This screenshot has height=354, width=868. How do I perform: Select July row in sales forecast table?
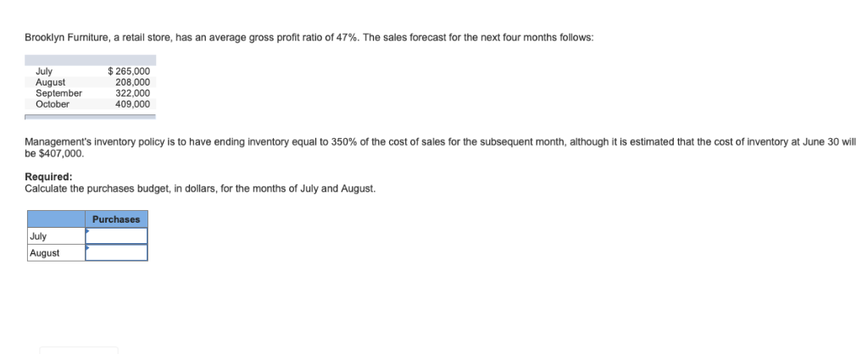pos(90,71)
